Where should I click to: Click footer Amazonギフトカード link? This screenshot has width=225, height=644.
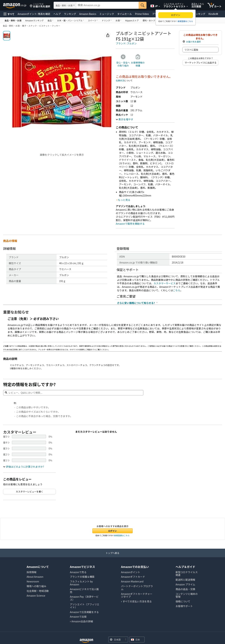[x=133, y=577]
